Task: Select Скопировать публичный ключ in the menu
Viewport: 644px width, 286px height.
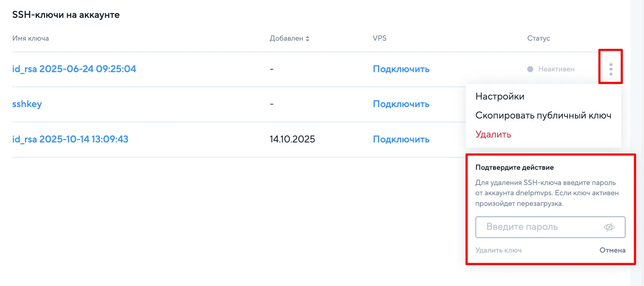Action: pyautogui.click(x=543, y=115)
